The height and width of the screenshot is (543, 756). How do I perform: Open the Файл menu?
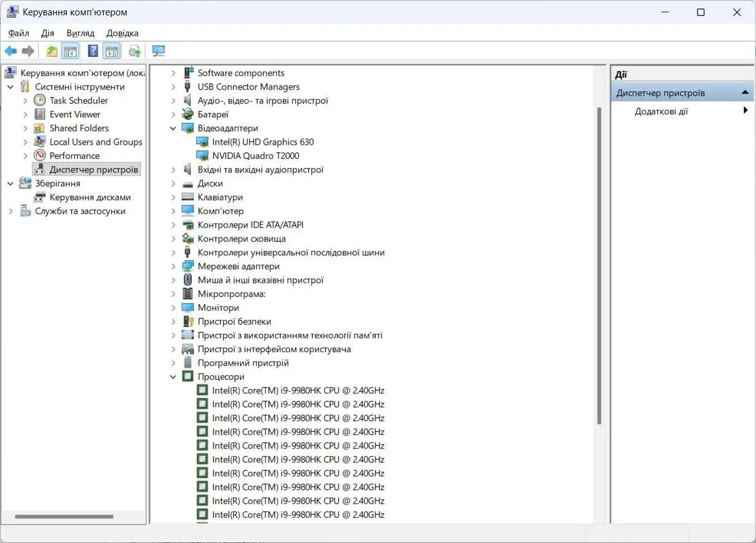tap(18, 33)
